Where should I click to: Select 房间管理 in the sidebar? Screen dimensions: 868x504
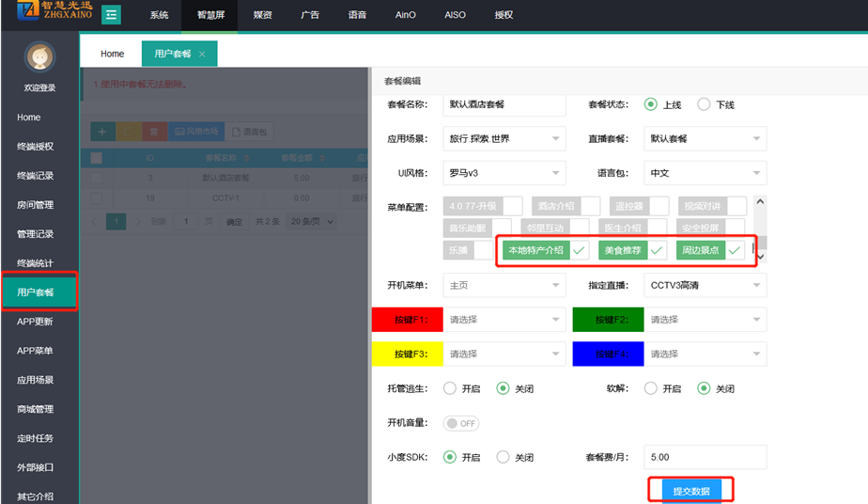[x=35, y=205]
